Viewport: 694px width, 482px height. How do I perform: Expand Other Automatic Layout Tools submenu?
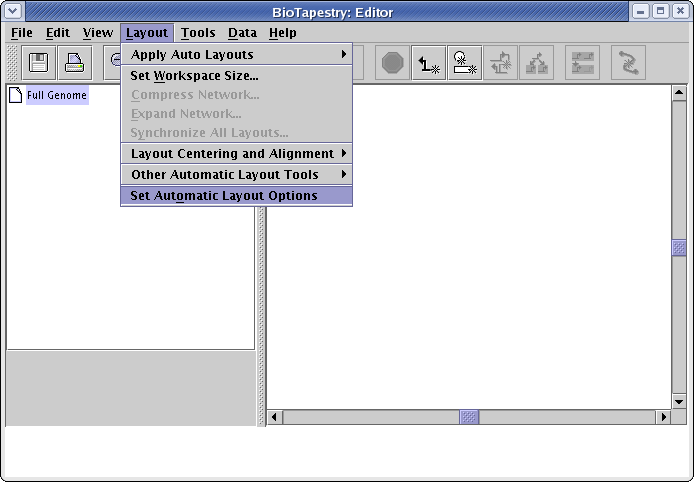[x=236, y=175]
